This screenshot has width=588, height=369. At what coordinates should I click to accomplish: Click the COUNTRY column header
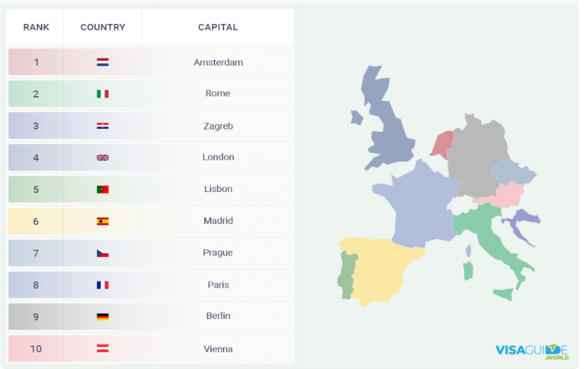coord(102,28)
